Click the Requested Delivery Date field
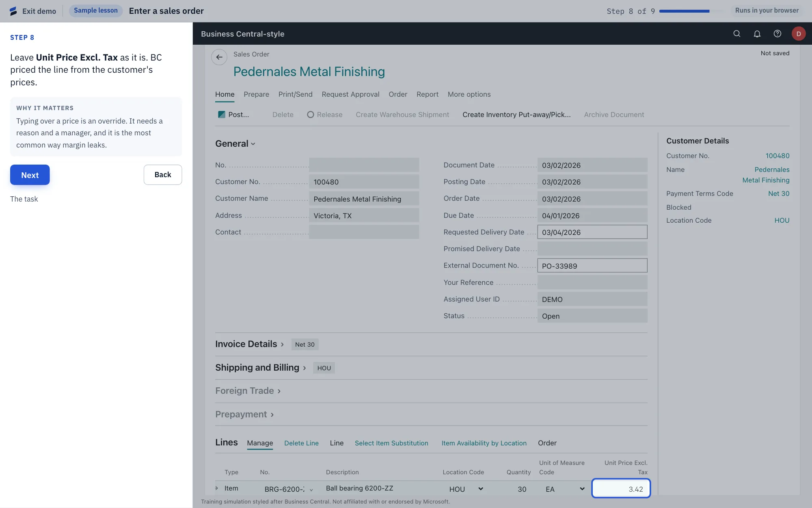 coord(592,232)
